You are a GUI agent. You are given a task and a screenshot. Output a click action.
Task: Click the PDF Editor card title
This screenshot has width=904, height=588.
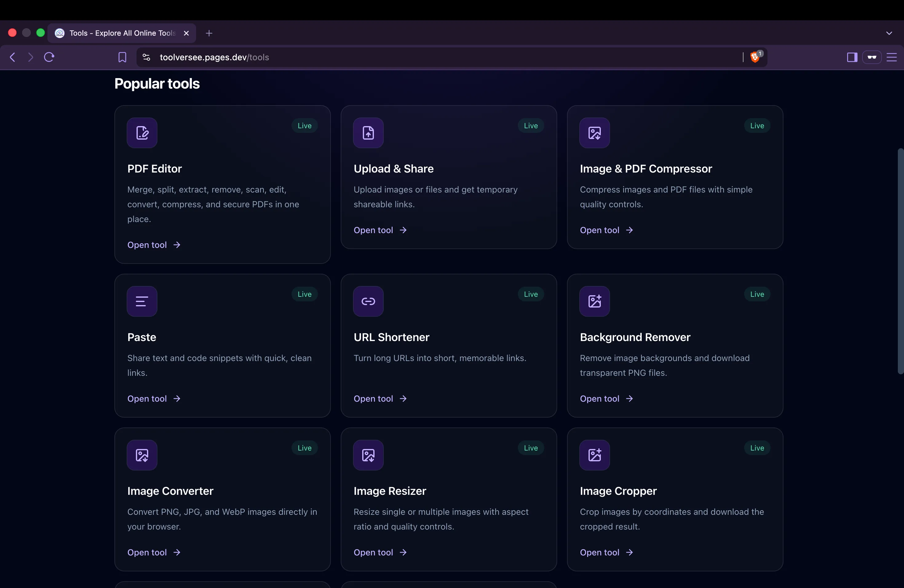point(155,169)
